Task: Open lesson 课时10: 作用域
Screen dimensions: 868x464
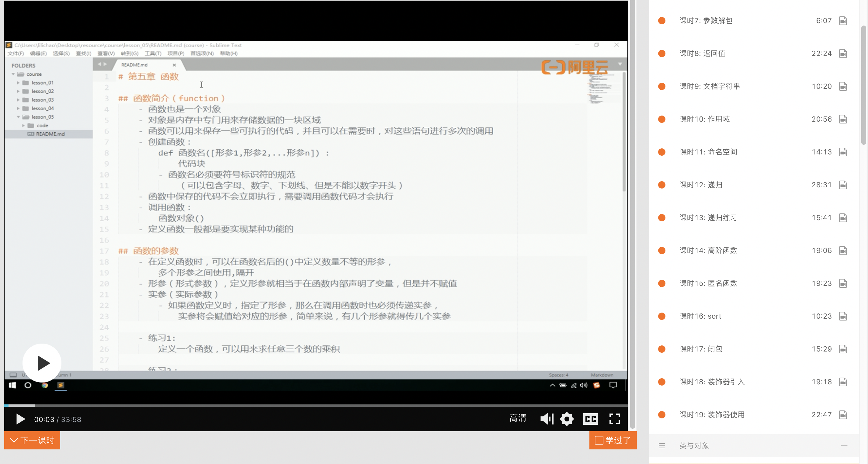Action: tap(705, 119)
